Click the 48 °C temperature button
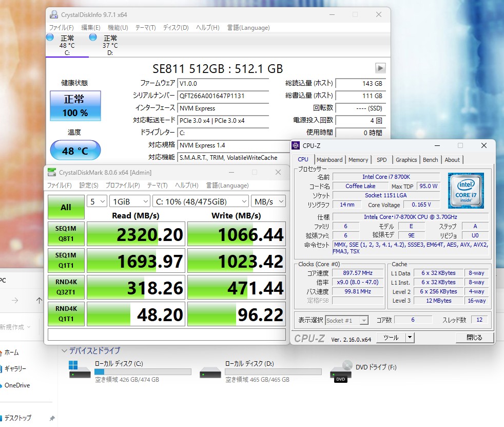504x427 pixels. pos(75,150)
